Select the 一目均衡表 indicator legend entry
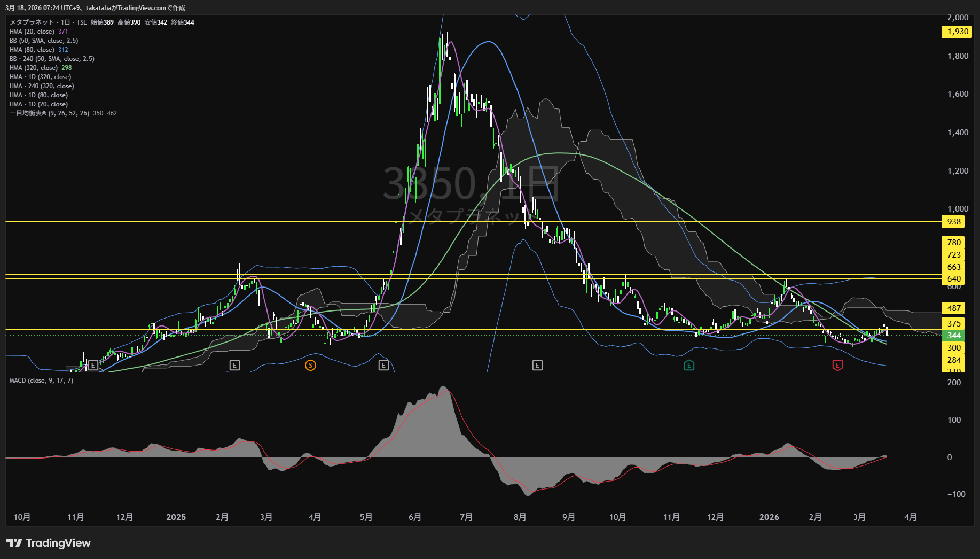Screen dimensions: 980x559 tap(49, 113)
